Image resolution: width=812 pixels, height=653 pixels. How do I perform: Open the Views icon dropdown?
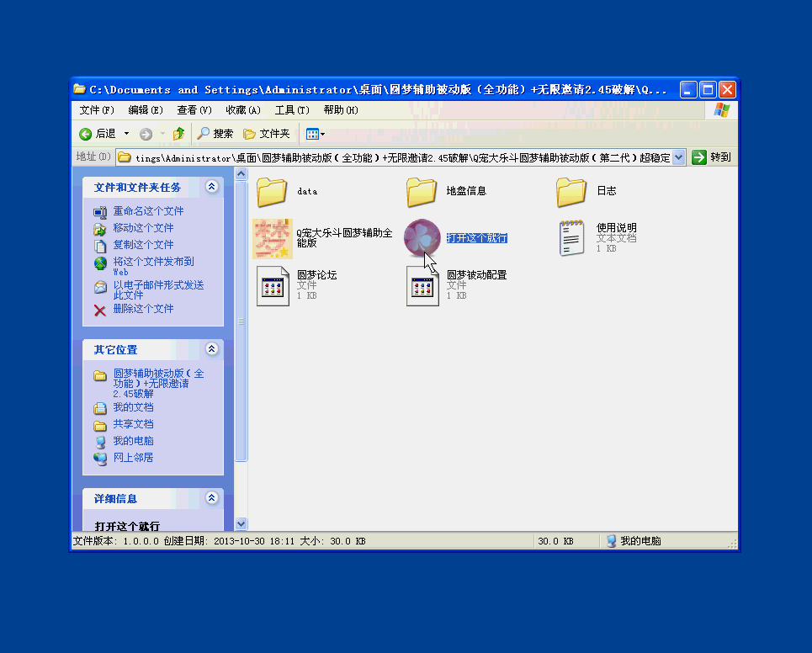(x=316, y=134)
